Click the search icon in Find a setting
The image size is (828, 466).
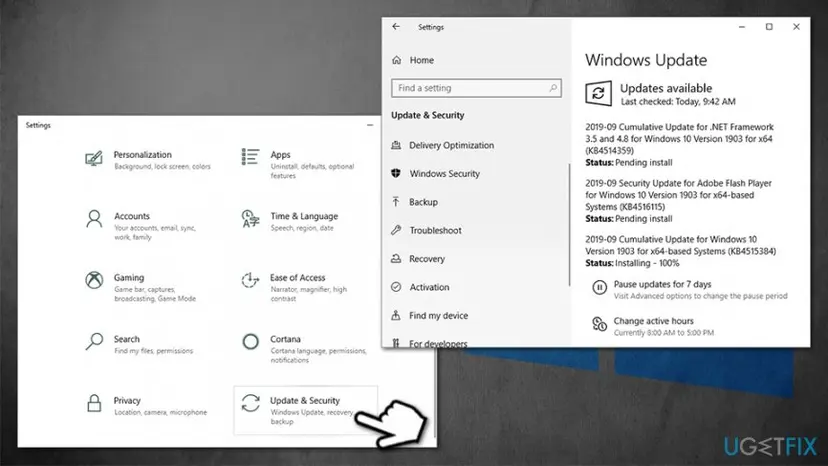click(553, 88)
